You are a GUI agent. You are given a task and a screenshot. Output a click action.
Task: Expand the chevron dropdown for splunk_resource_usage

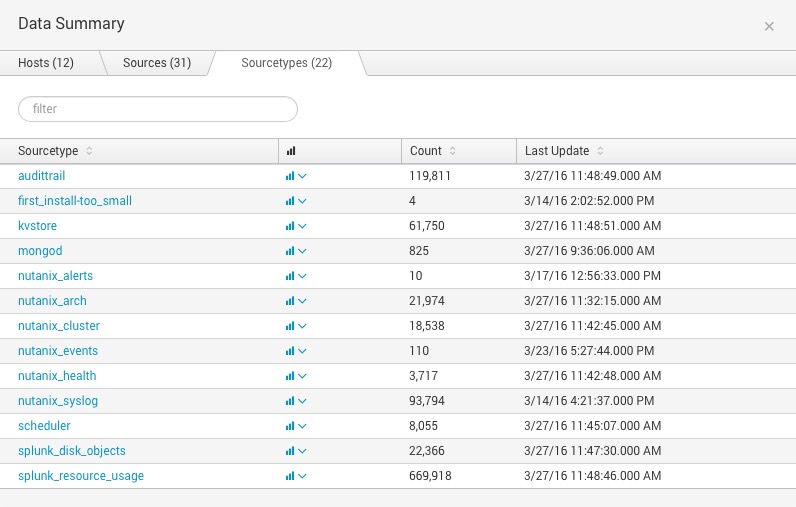click(x=302, y=476)
